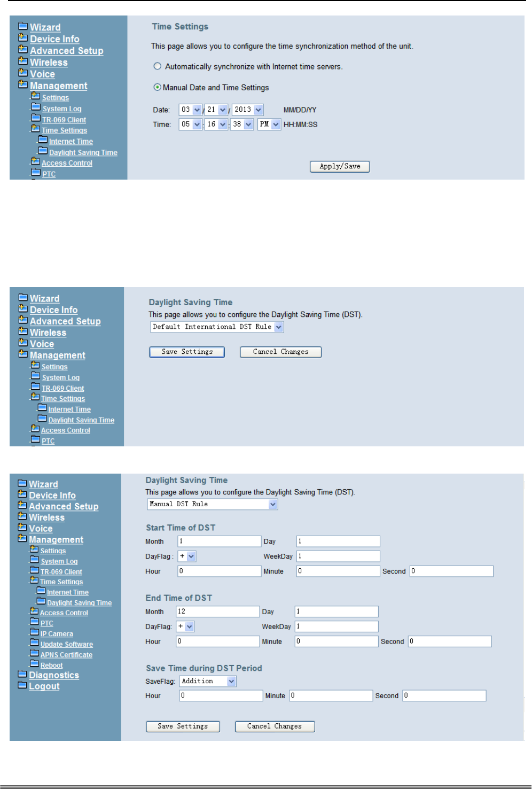Click Month field under End Time of DST
This screenshot has width=532, height=789.
coord(218,611)
